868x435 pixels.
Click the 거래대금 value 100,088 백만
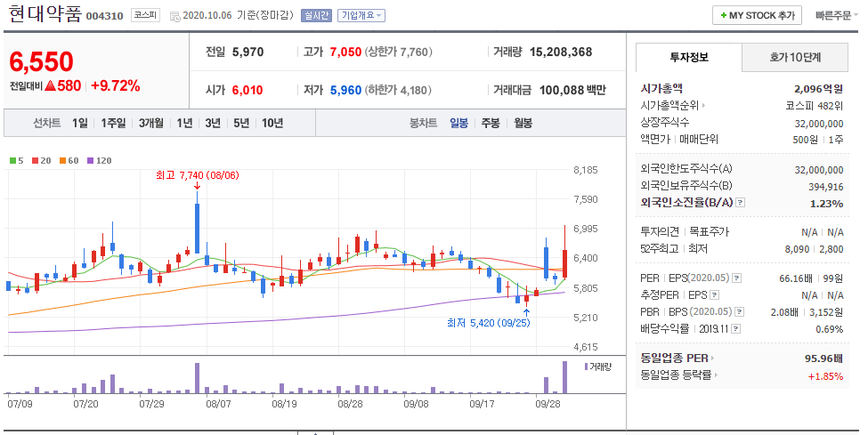click(x=572, y=90)
